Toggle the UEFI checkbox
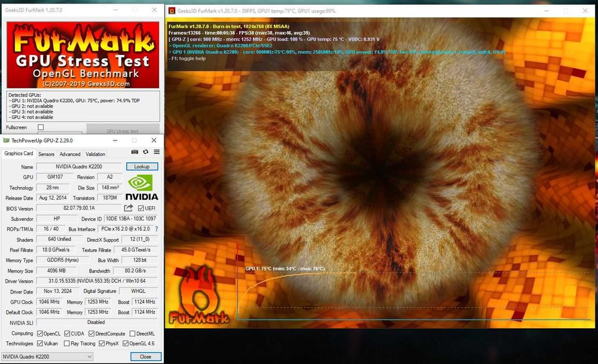 (141, 208)
